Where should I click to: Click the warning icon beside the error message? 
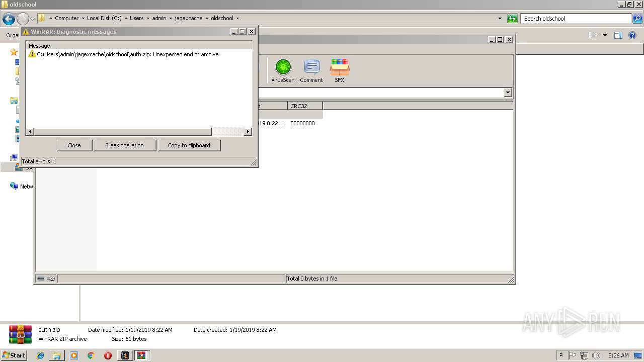tap(32, 54)
